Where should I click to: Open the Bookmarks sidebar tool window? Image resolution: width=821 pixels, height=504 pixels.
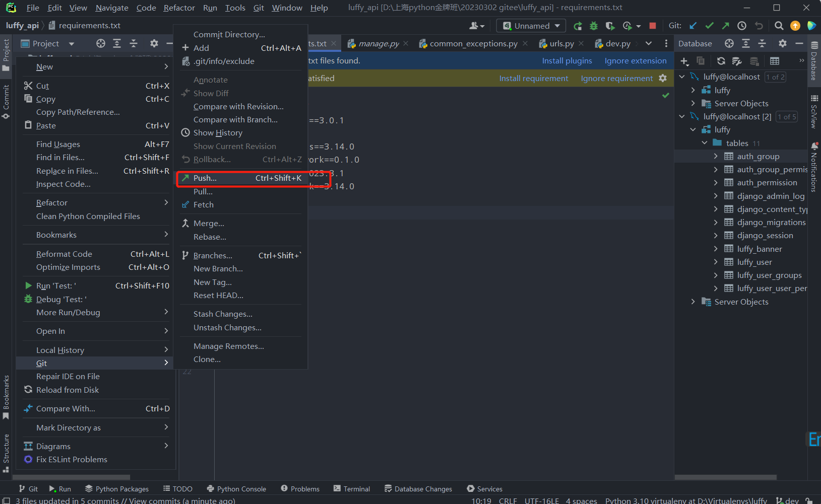click(6, 397)
